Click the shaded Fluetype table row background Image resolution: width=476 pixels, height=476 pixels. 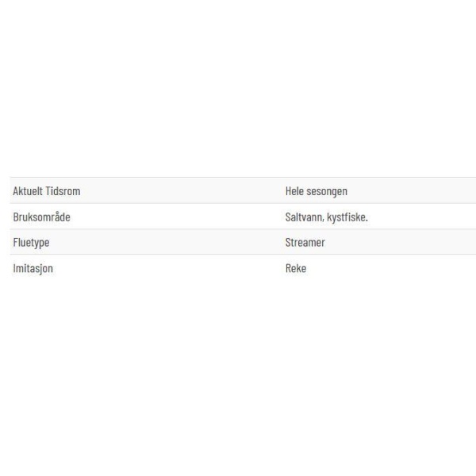[243, 242]
